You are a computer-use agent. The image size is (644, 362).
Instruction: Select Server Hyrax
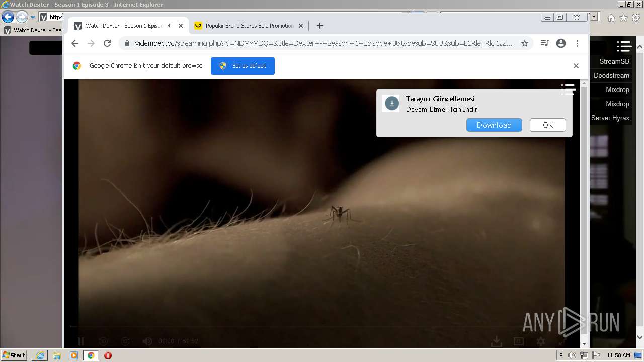(610, 118)
